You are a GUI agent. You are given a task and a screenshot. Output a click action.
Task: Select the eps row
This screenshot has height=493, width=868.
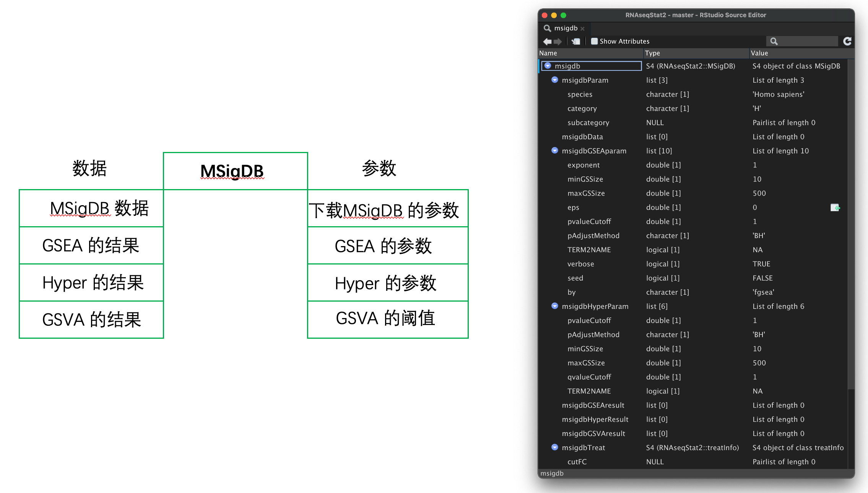[x=693, y=207]
